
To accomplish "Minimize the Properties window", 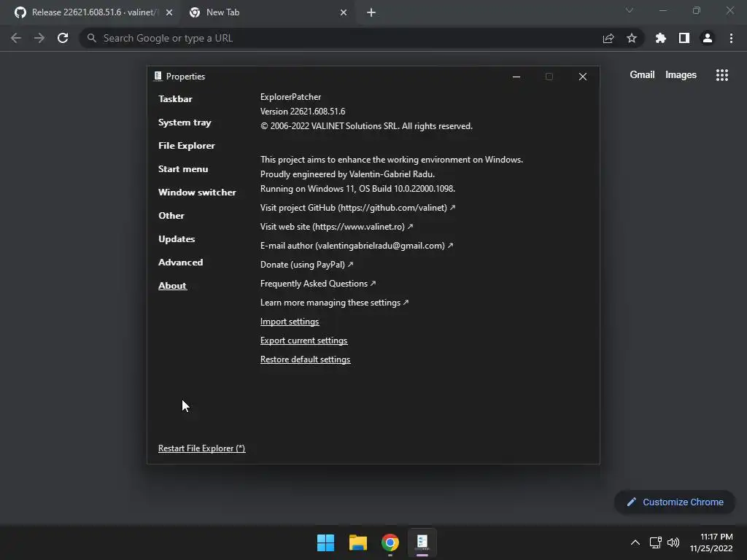I will [x=516, y=77].
